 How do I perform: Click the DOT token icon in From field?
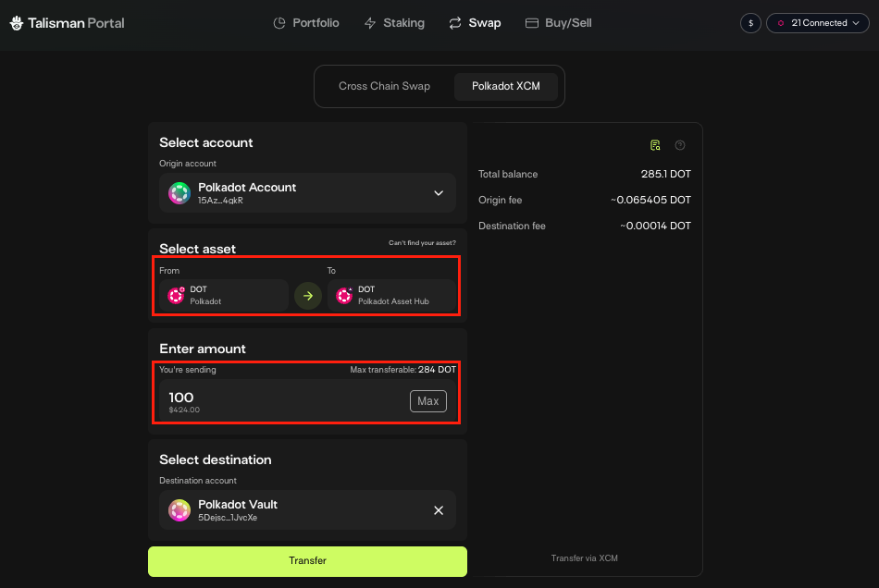176,295
